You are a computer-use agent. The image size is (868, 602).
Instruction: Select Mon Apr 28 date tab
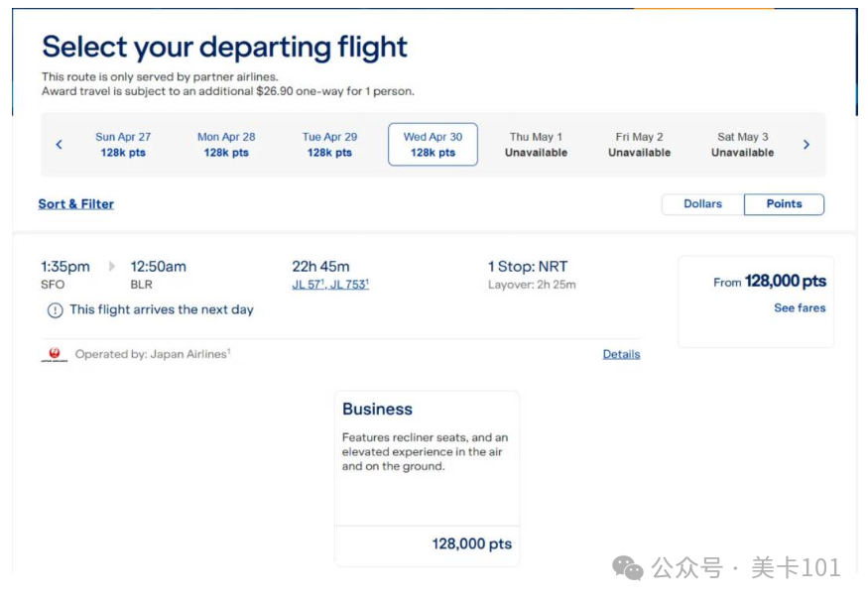point(226,145)
